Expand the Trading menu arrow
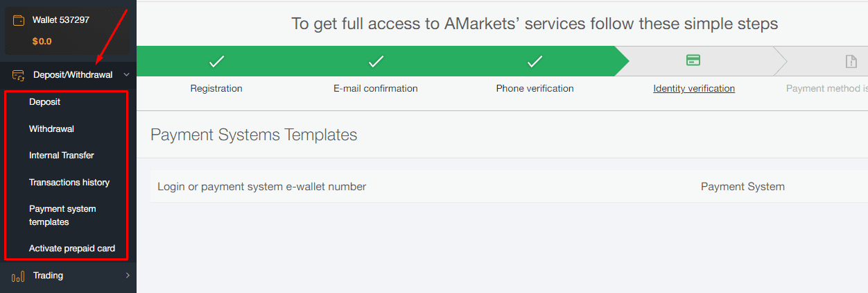The width and height of the screenshot is (868, 293). (x=128, y=276)
